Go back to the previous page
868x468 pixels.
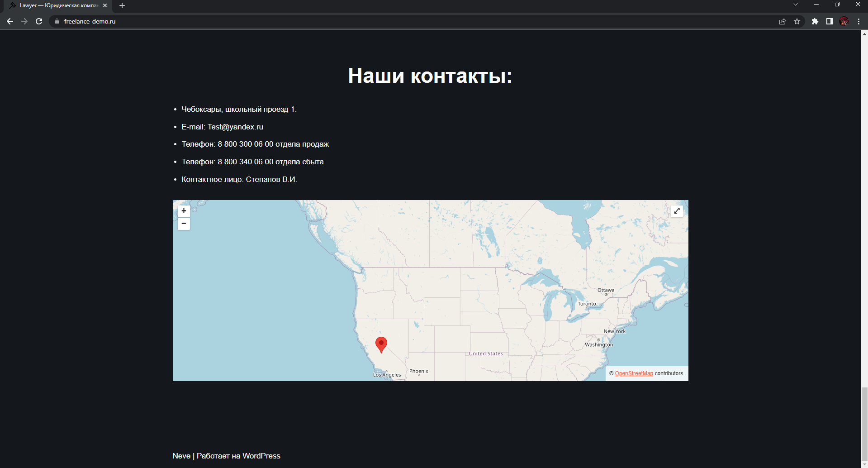click(10, 21)
